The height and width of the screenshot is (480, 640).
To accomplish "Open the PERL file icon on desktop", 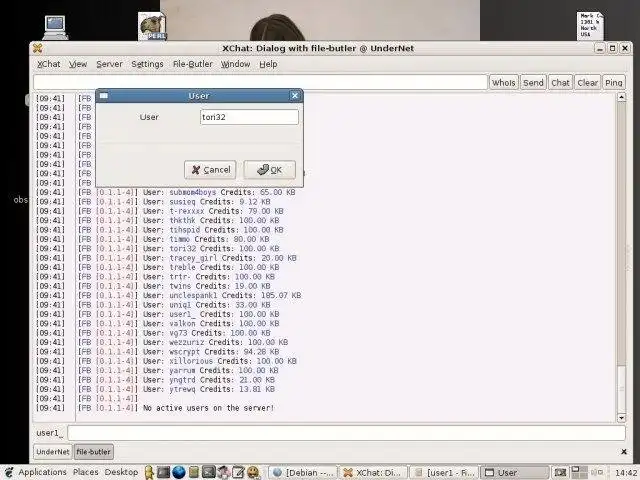I will [x=152, y=26].
